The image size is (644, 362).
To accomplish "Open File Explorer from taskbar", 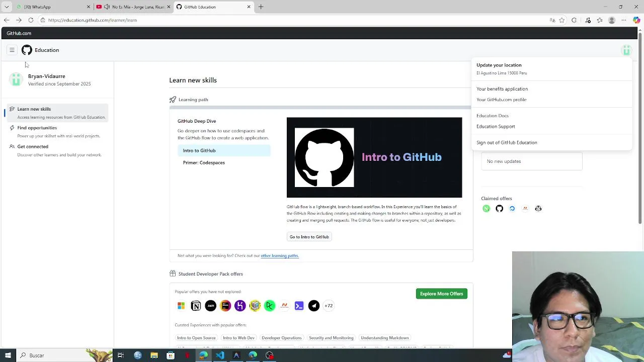I will (154, 355).
